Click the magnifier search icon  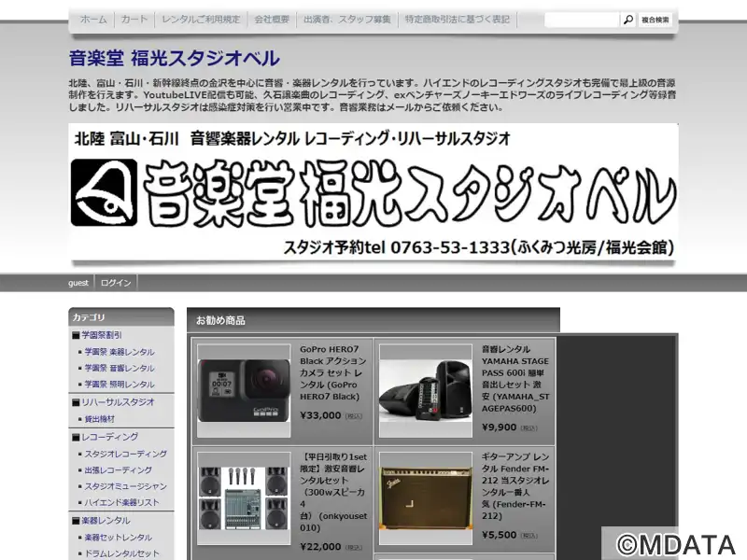(628, 20)
